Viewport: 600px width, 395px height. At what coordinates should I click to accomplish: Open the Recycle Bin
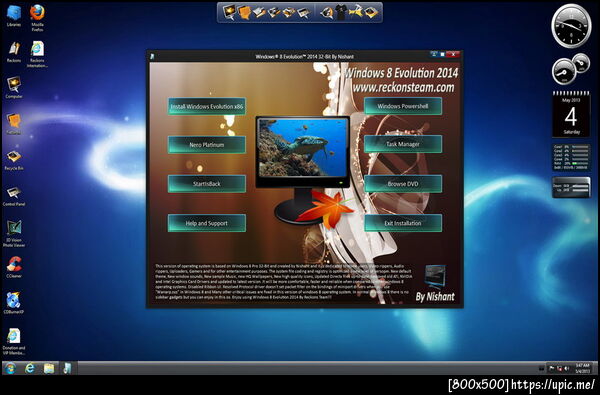[x=14, y=160]
